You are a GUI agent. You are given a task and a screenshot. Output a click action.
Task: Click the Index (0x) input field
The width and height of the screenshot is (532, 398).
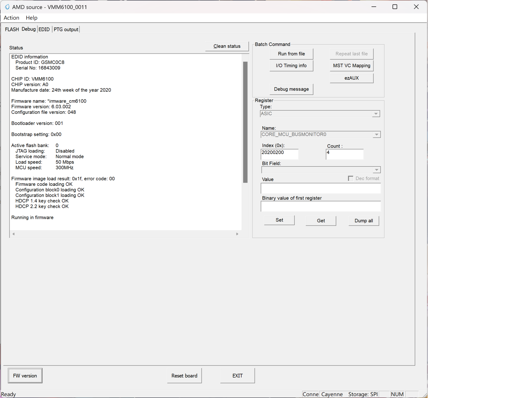coord(279,154)
